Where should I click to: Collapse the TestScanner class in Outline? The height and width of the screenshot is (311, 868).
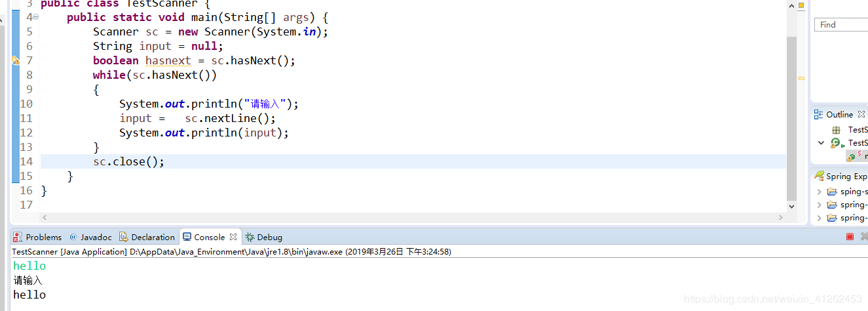821,142
